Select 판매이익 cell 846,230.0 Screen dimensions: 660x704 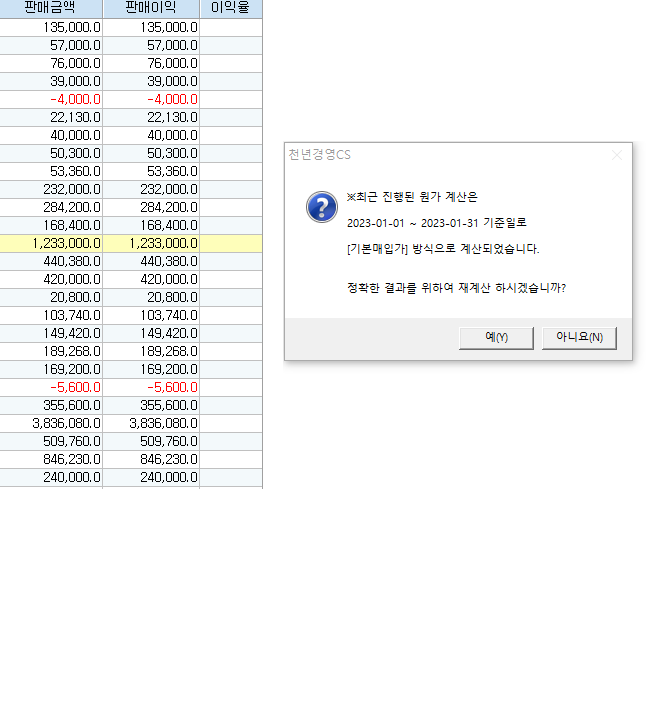pyautogui.click(x=151, y=459)
